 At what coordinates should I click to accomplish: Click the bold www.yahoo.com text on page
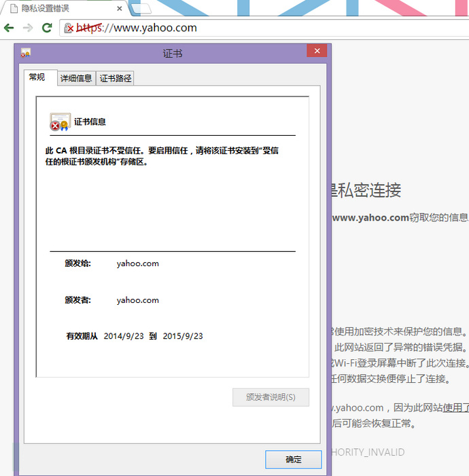[x=370, y=218]
